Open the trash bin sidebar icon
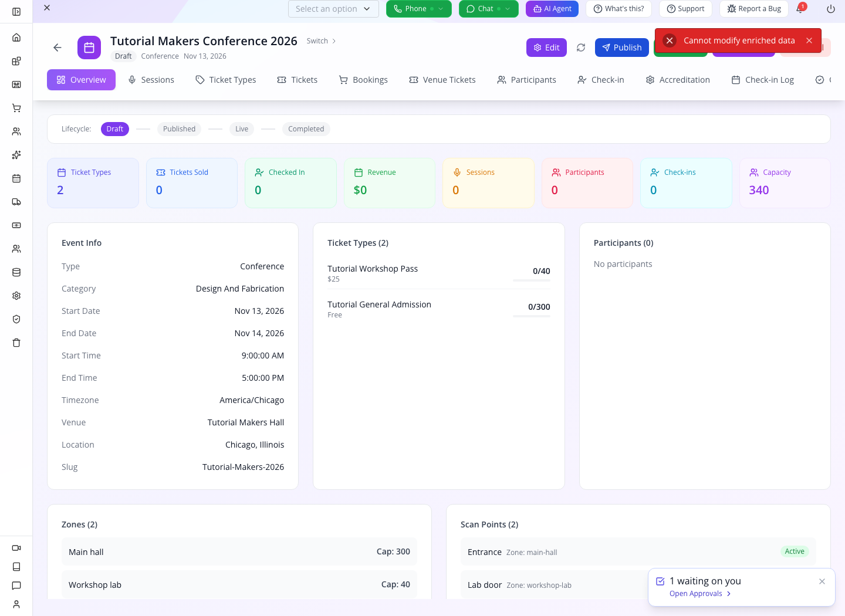This screenshot has height=616, width=845. [16, 343]
